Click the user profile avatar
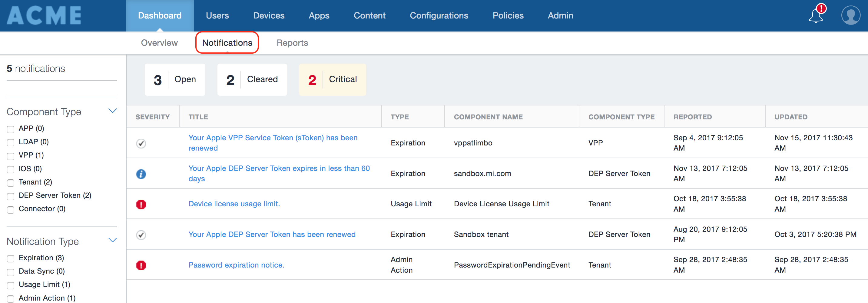868x303 pixels. (x=850, y=15)
